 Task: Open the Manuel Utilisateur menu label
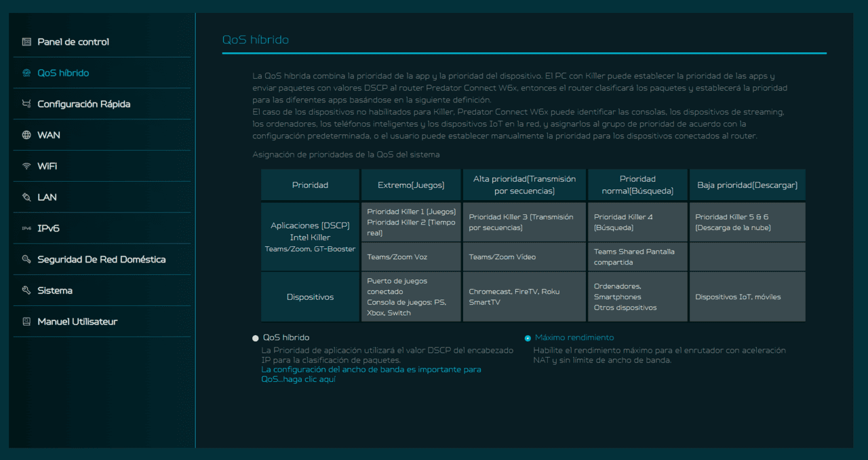point(77,322)
